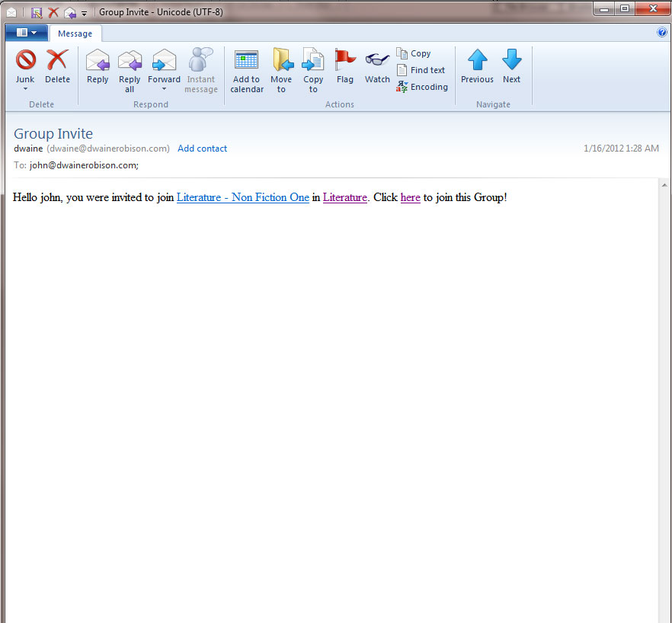
Task: Add message to calendar
Action: [247, 71]
